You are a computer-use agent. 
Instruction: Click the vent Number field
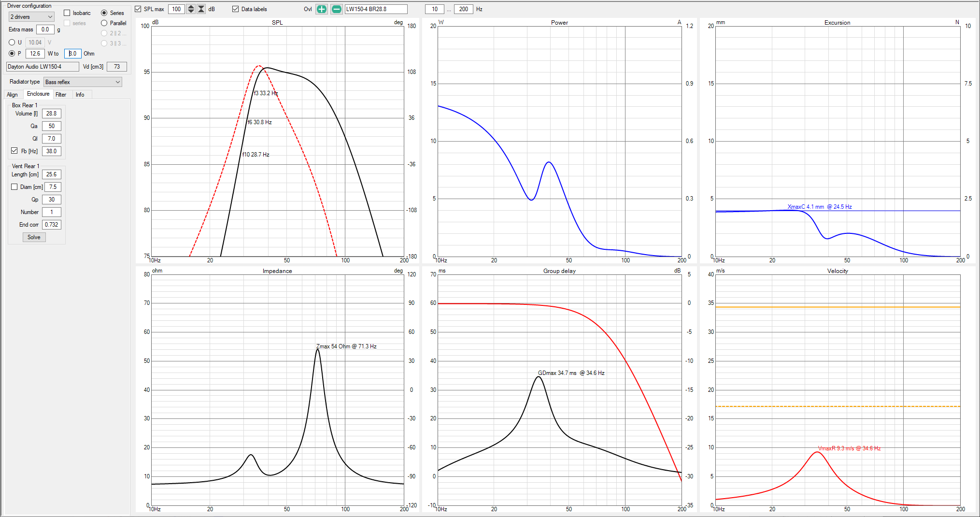click(x=52, y=212)
